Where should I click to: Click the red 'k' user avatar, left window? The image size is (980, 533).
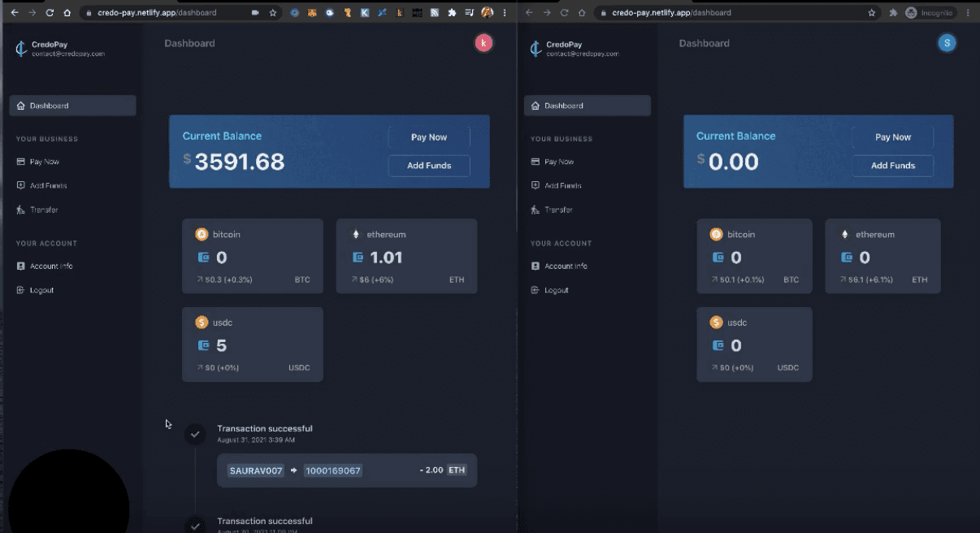(484, 43)
